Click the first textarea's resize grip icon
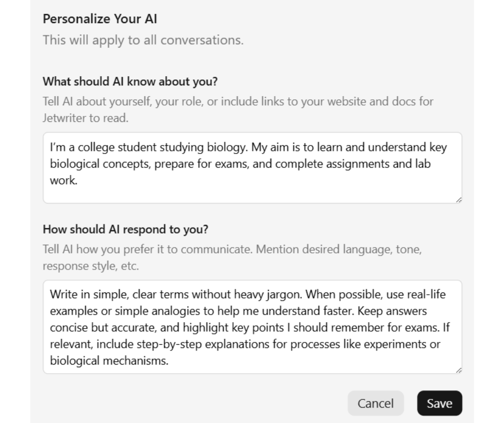Screen dimensions: 504x423 tap(458, 200)
